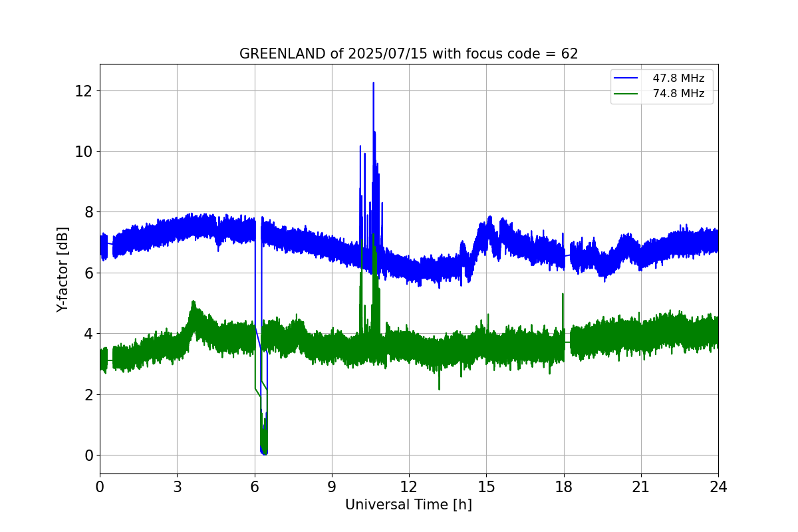This screenshot has height=532, width=798.
Task: Click x-axis tick label '15'
Action: click(486, 487)
